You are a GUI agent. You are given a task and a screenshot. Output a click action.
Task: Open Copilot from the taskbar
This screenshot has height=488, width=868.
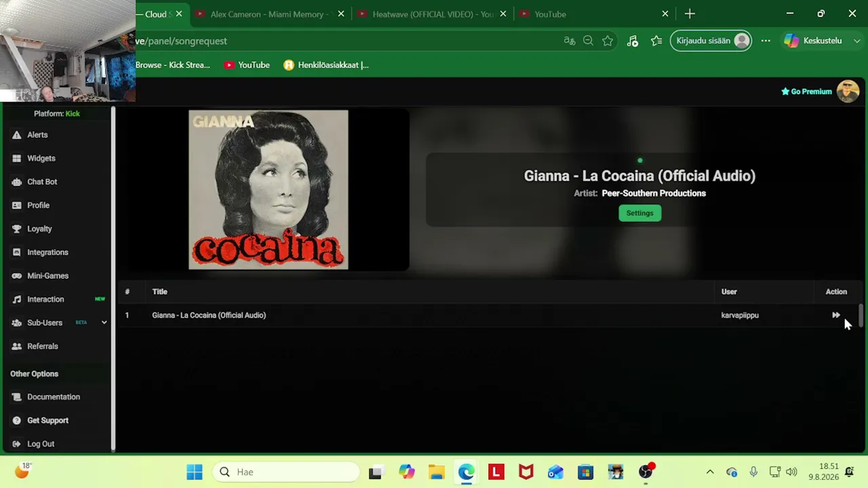[x=406, y=472]
